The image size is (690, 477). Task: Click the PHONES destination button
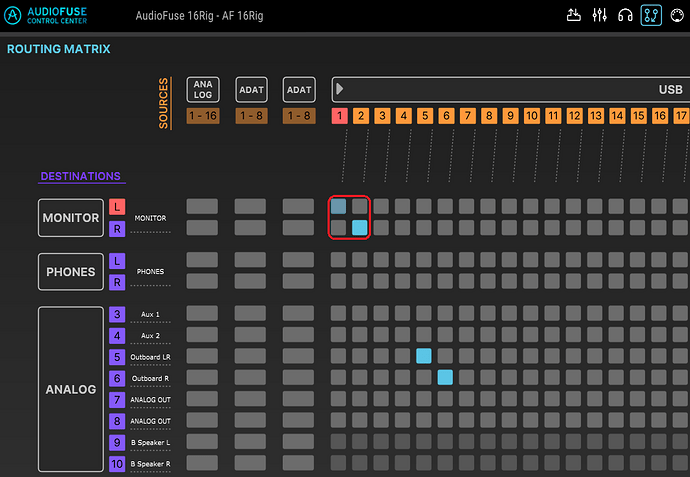click(x=71, y=272)
